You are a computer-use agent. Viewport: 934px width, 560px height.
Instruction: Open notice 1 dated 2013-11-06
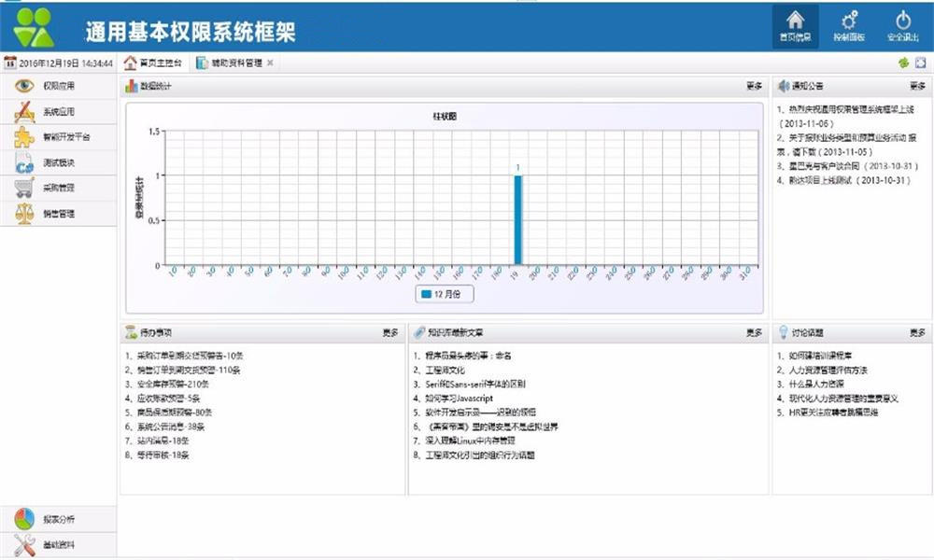pyautogui.click(x=844, y=117)
